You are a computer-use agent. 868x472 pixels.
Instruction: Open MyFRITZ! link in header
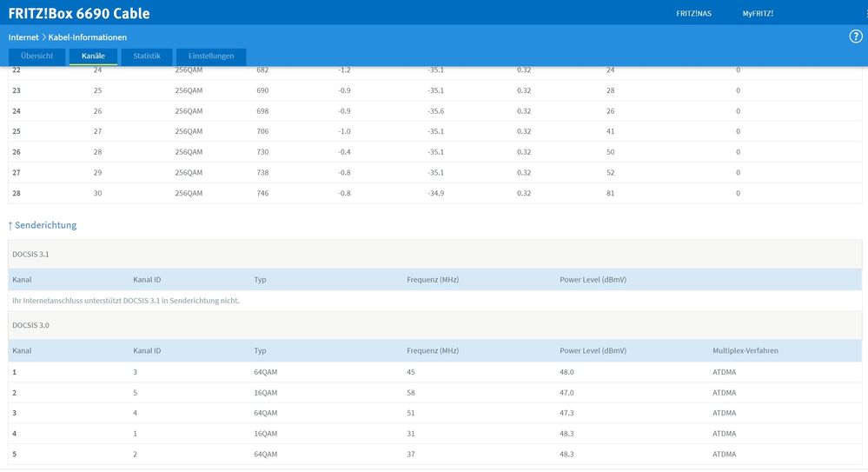coord(758,13)
